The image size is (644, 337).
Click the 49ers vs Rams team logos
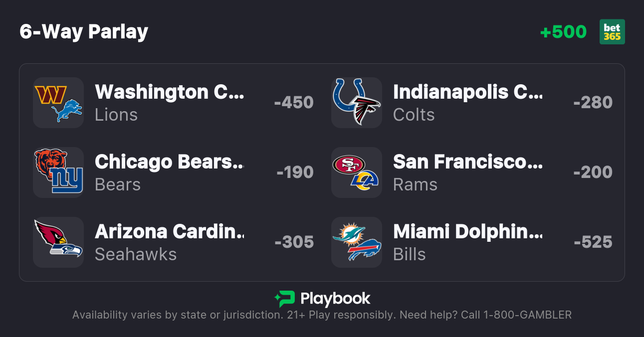coord(357,172)
